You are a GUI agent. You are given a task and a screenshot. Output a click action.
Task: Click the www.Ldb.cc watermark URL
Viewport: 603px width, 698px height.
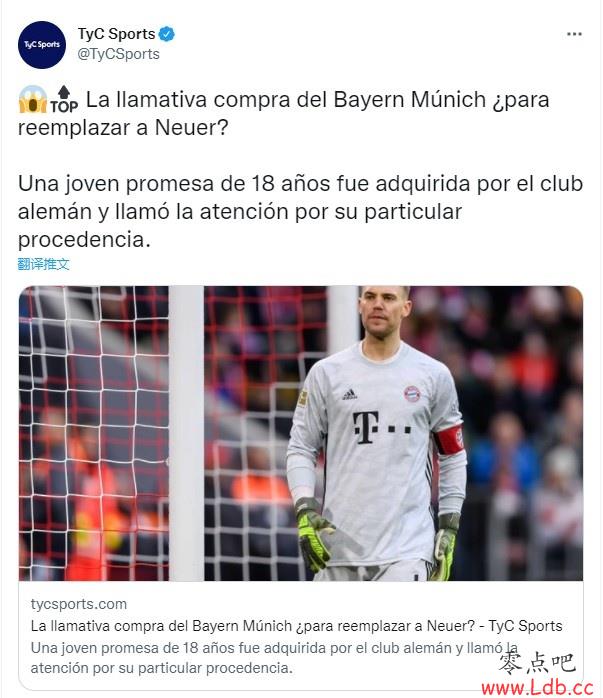tap(538, 688)
